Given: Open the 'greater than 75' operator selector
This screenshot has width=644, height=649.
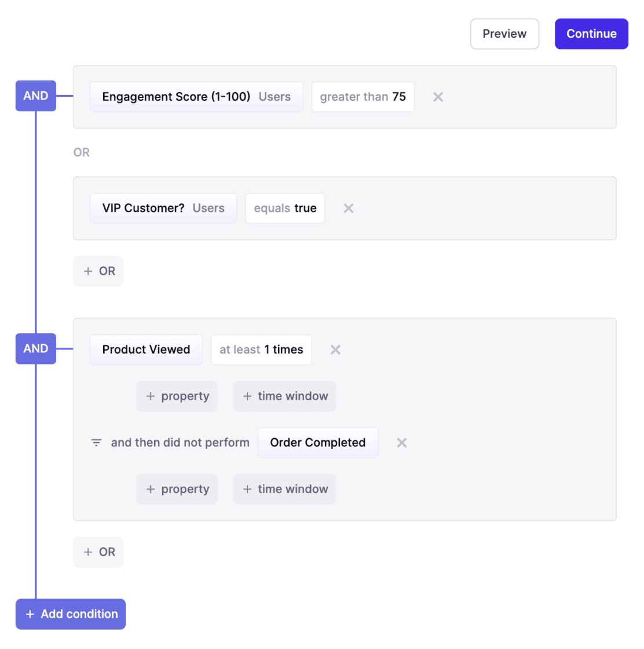Looking at the screenshot, I should 363,97.
